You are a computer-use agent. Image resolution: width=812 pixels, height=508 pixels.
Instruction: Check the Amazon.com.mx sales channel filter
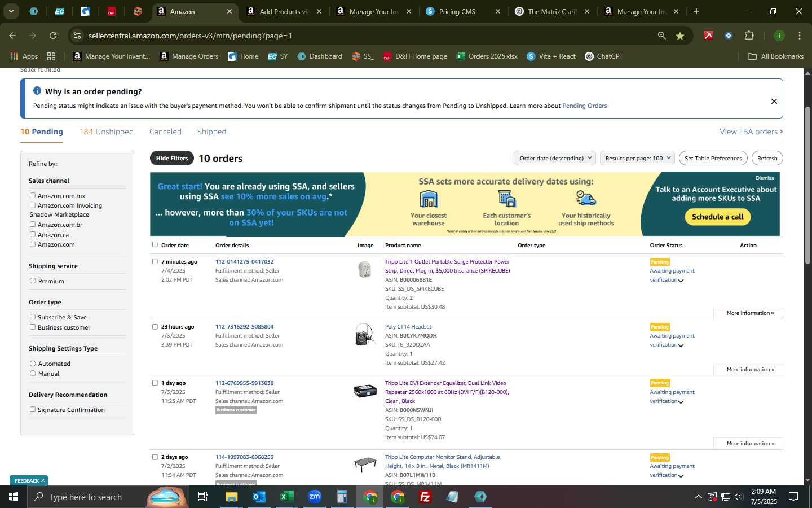[x=33, y=195]
